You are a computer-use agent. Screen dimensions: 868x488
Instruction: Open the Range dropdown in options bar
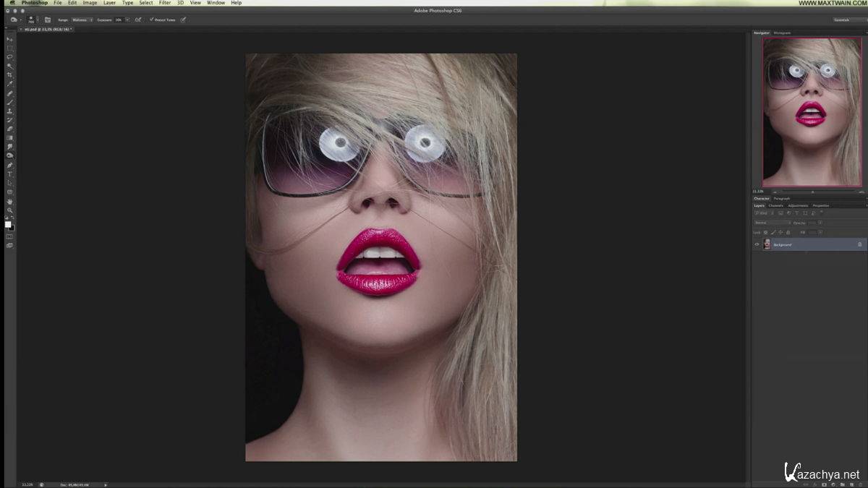[x=82, y=20]
